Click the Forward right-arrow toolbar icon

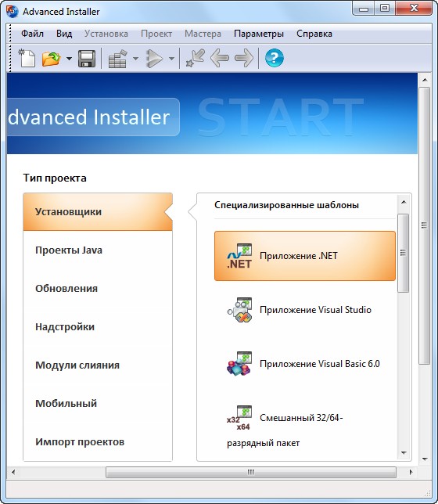coord(244,58)
